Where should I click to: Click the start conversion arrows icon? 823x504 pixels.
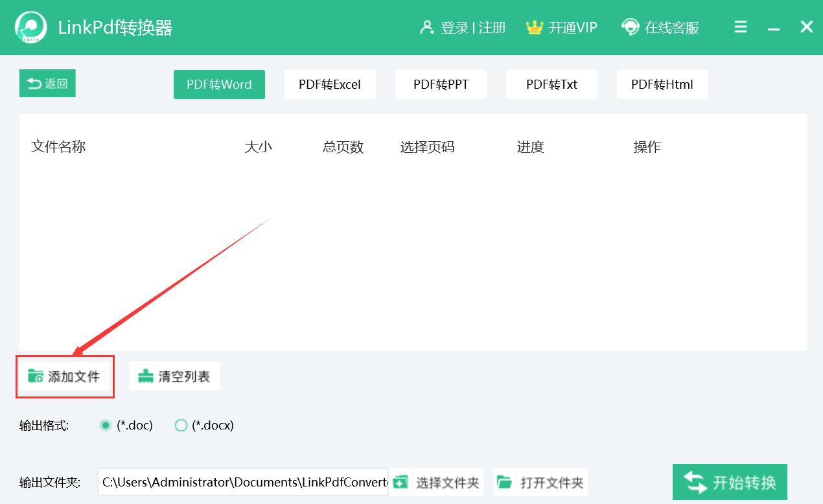[695, 483]
